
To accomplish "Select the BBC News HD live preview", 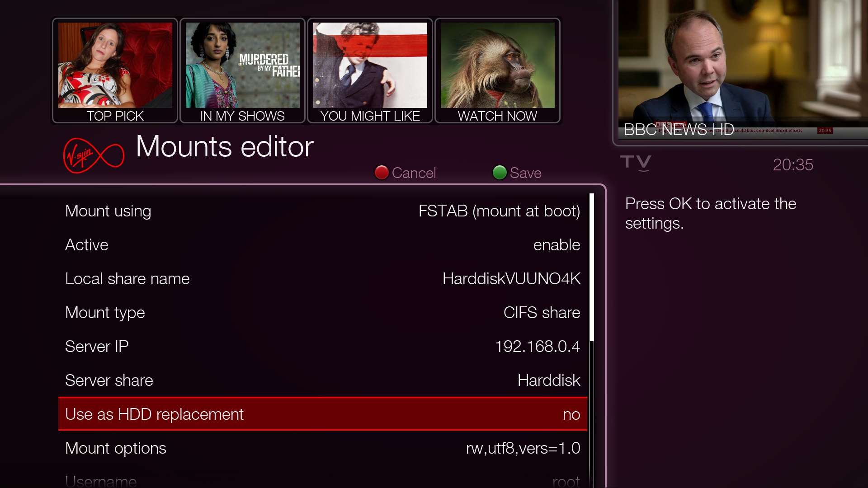I will pyautogui.click(x=743, y=70).
